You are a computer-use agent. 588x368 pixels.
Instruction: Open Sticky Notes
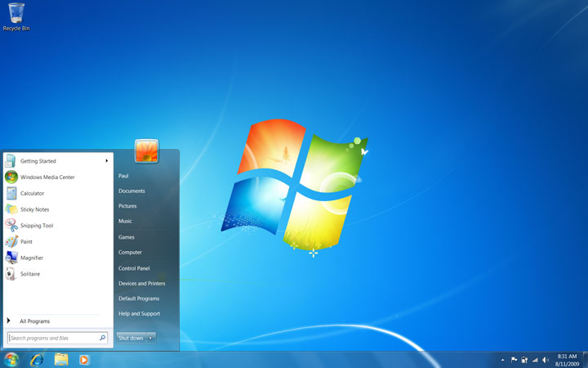tap(34, 209)
